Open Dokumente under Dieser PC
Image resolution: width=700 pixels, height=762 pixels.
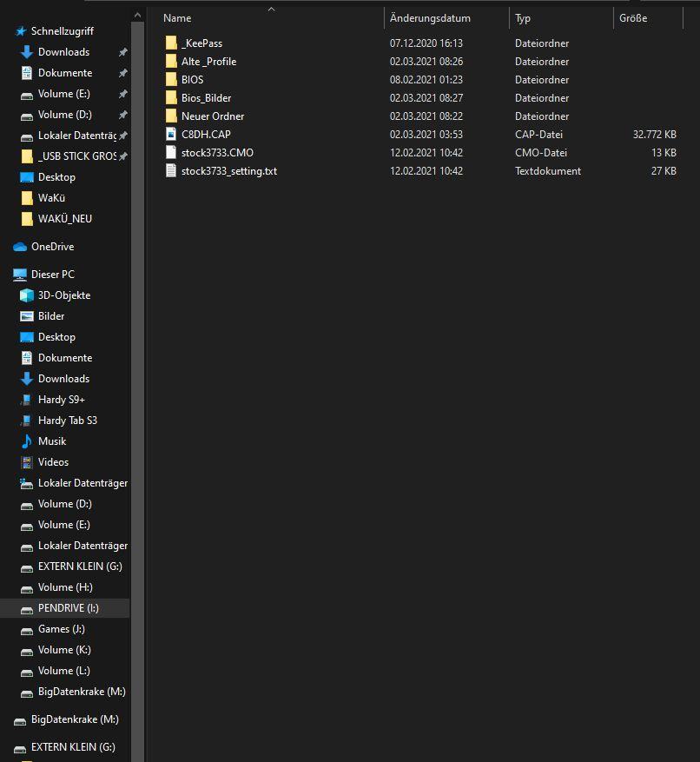point(65,358)
